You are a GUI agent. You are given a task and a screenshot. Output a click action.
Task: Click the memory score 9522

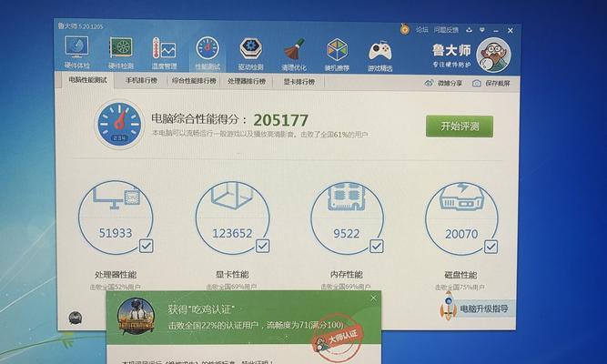click(346, 234)
